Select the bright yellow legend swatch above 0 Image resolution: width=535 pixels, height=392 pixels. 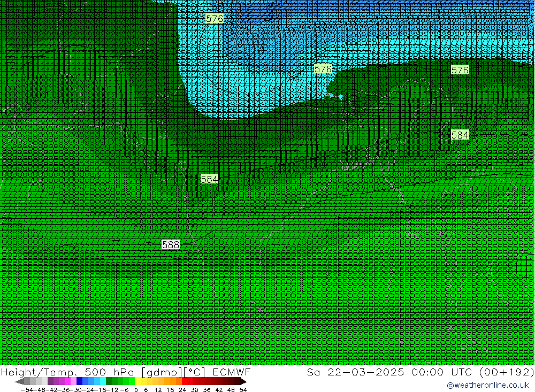(x=137, y=382)
